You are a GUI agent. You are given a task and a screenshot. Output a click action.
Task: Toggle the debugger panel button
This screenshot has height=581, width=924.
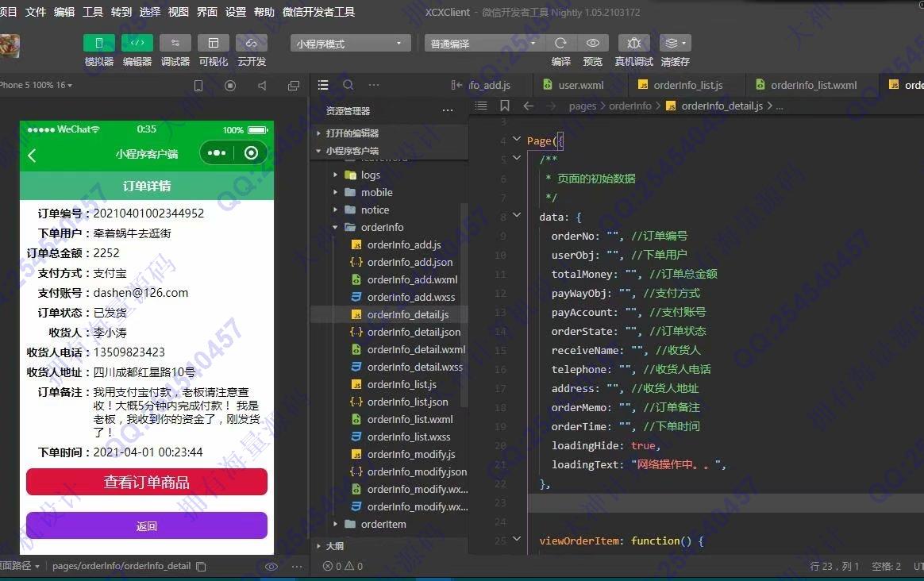click(x=175, y=43)
